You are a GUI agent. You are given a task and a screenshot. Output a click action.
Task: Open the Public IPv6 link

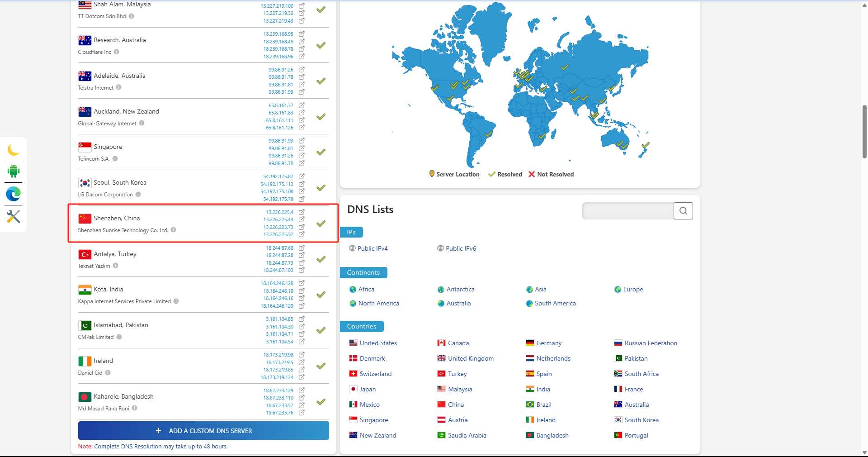click(460, 248)
